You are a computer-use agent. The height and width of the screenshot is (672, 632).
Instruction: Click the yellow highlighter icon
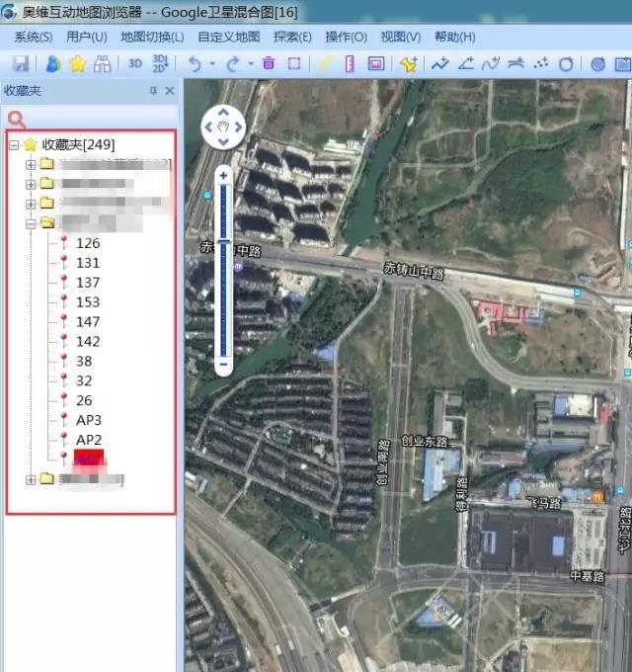(326, 64)
